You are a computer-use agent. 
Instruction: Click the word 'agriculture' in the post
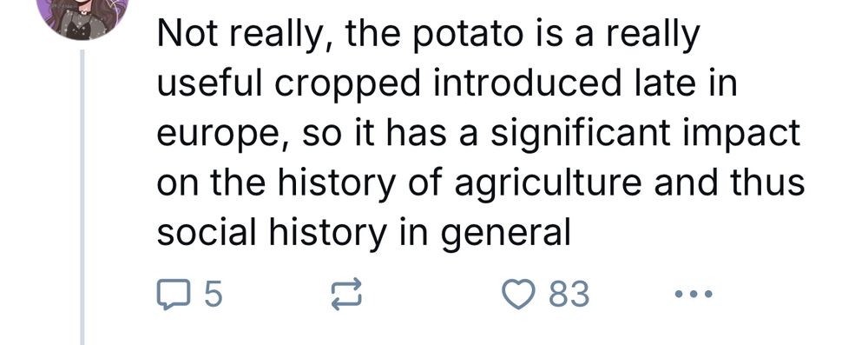(546, 186)
